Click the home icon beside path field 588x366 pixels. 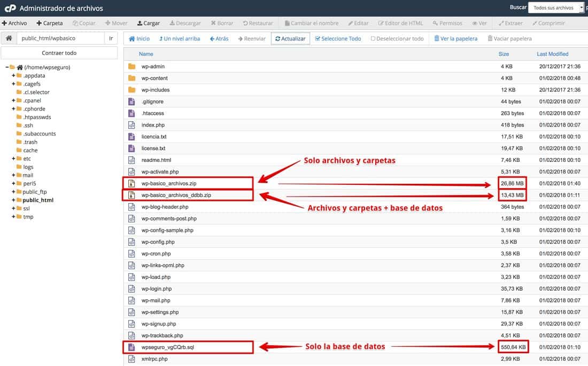coord(9,38)
